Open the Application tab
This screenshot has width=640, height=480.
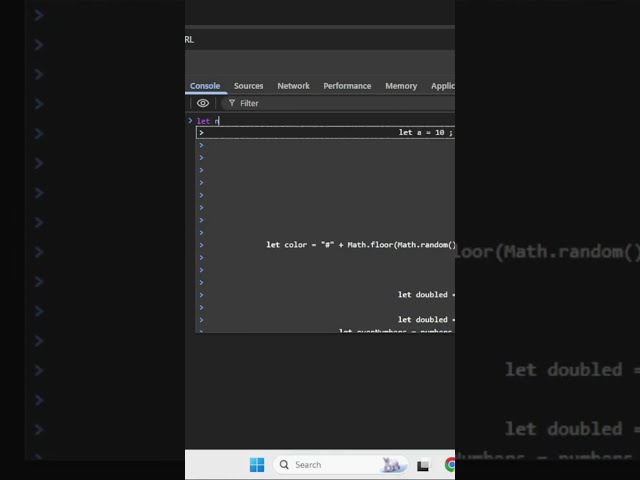443,86
